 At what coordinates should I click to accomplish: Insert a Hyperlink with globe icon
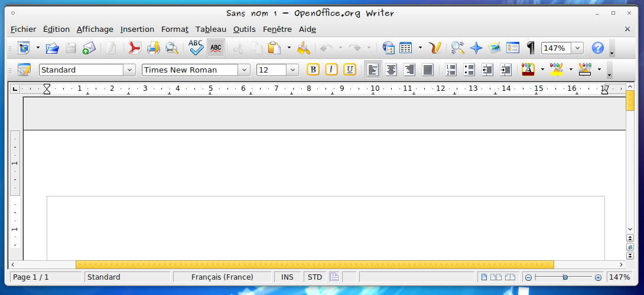click(x=388, y=48)
